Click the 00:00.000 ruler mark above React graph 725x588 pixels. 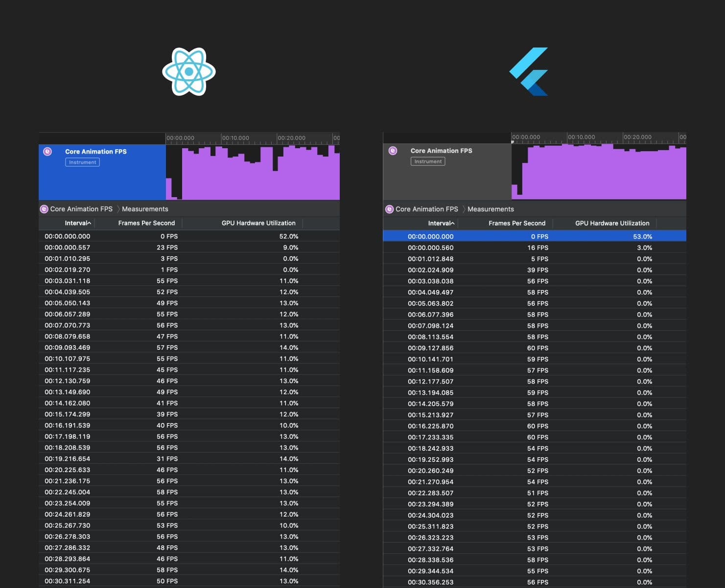tap(180, 138)
